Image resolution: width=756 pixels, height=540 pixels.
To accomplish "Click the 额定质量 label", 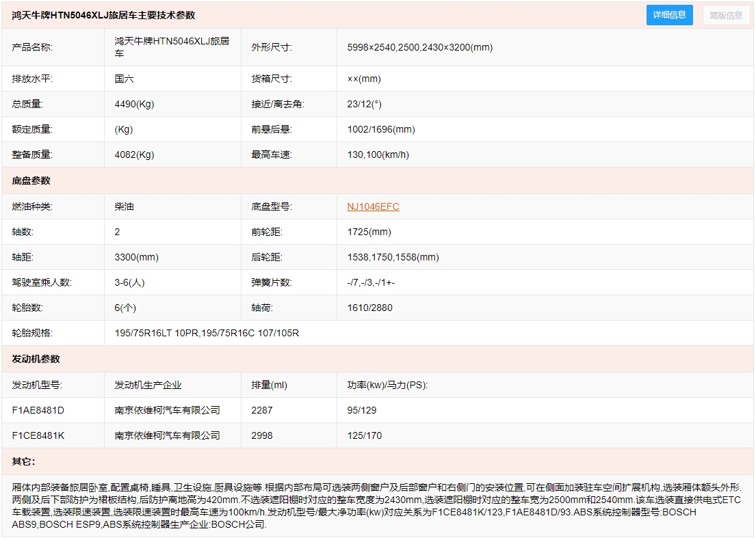I will coord(32,129).
